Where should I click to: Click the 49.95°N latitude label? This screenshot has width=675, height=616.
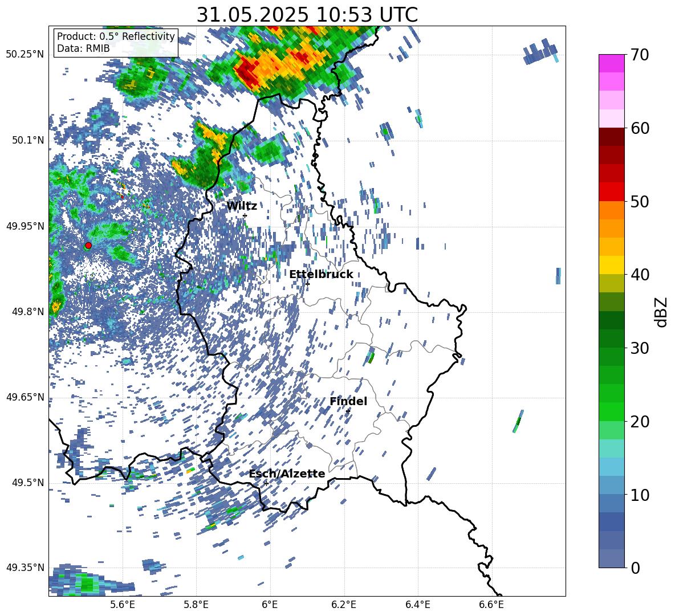25,226
